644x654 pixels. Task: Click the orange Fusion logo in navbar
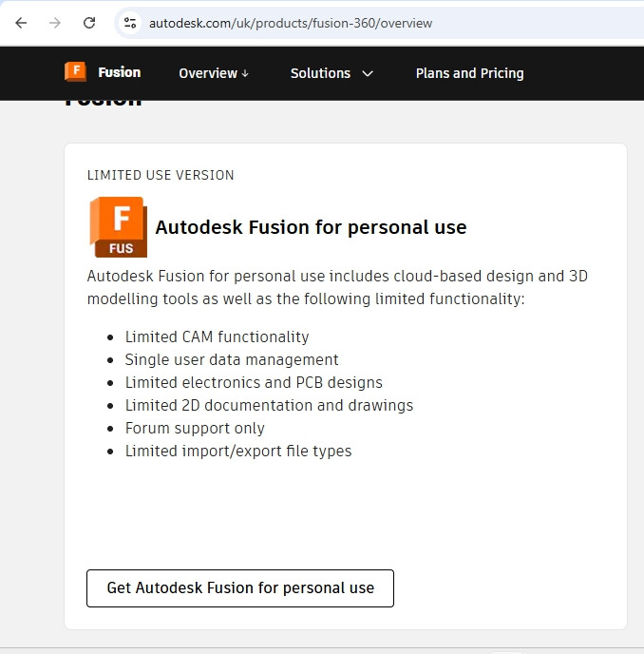coord(75,72)
